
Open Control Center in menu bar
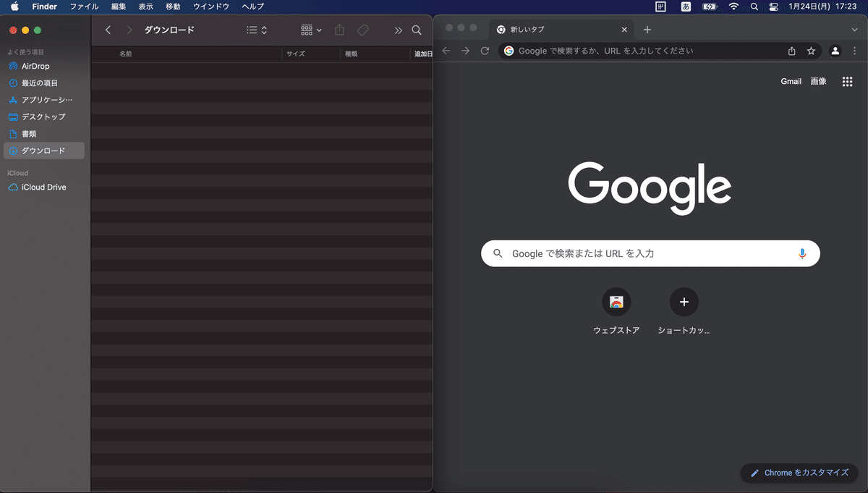tap(775, 7)
